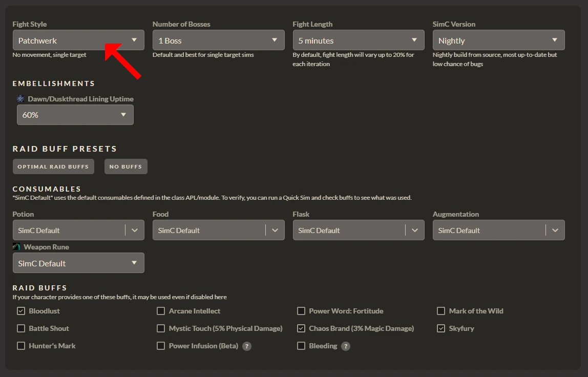Disable the Bloodlust raid buff
The image size is (588, 377).
(x=21, y=311)
